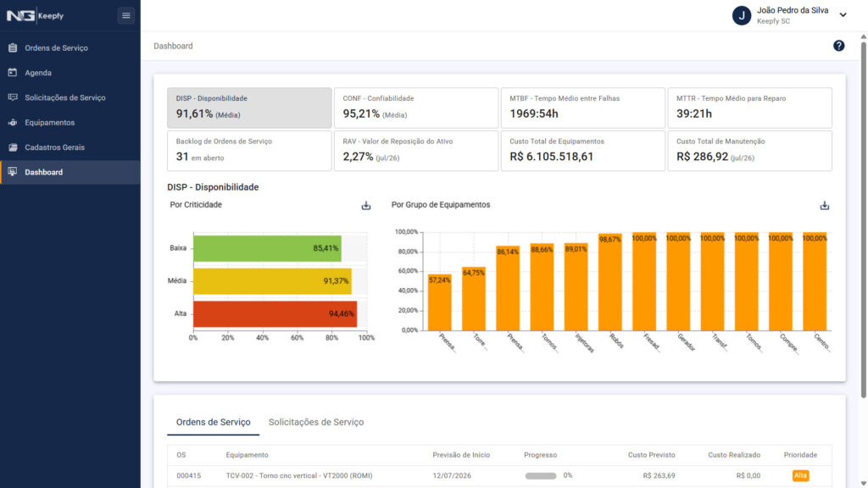The height and width of the screenshot is (488, 868).
Task: Click OS number 000415
Action: (188, 476)
